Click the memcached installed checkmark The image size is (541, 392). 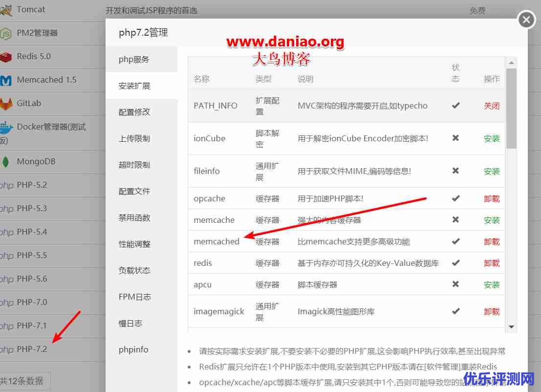coord(455,241)
